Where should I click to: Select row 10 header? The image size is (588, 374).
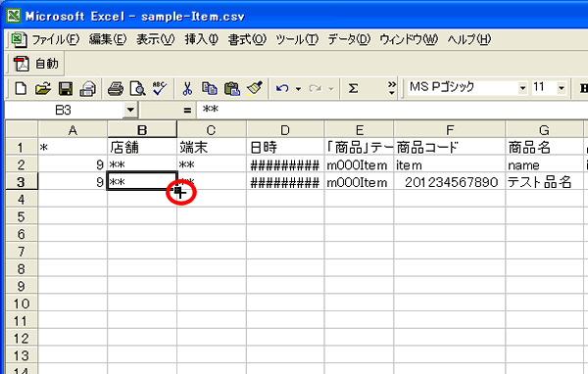tap(21, 304)
